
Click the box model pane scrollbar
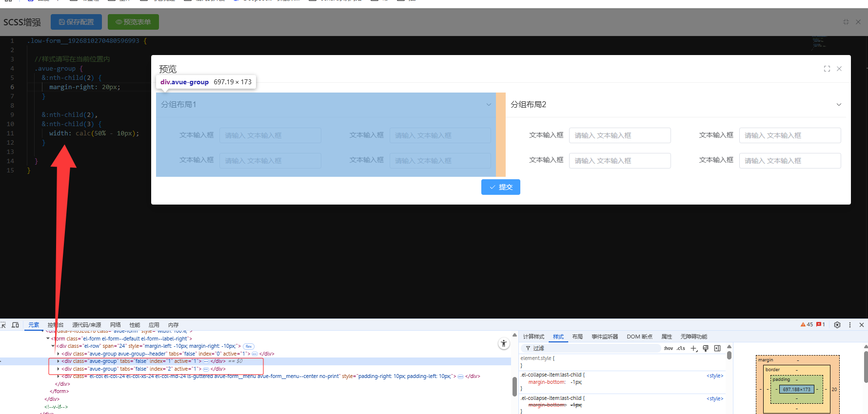point(866,367)
